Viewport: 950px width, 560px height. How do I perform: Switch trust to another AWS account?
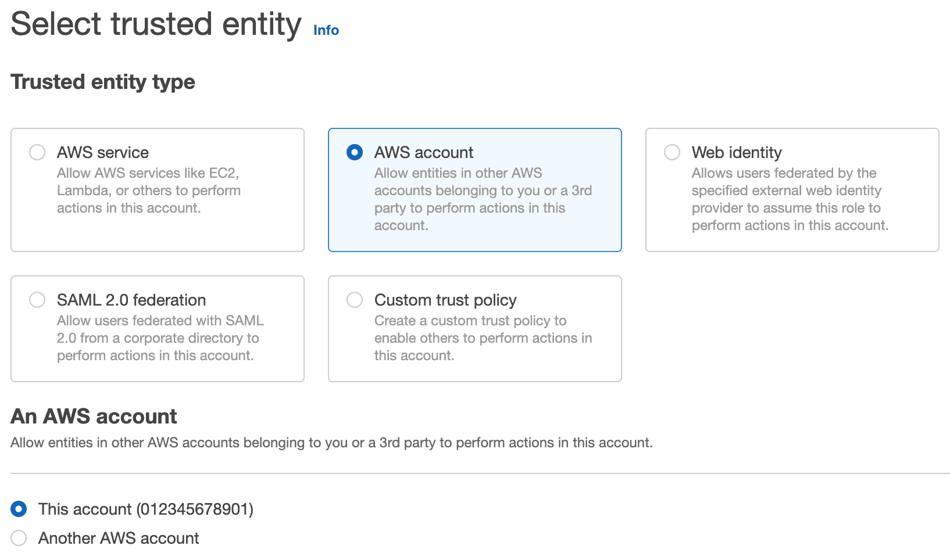coord(18,538)
